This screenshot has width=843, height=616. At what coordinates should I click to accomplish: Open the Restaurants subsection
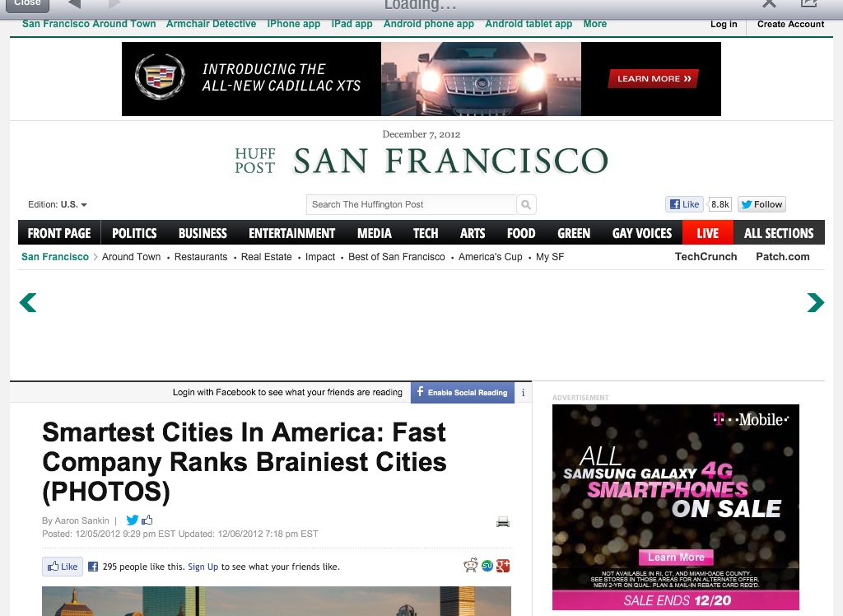pos(201,257)
